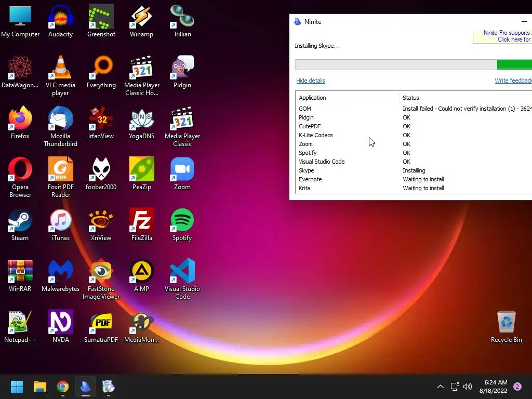The width and height of the screenshot is (532, 399).
Task: Click the FileZilla desktop icon
Action: pyautogui.click(x=141, y=224)
